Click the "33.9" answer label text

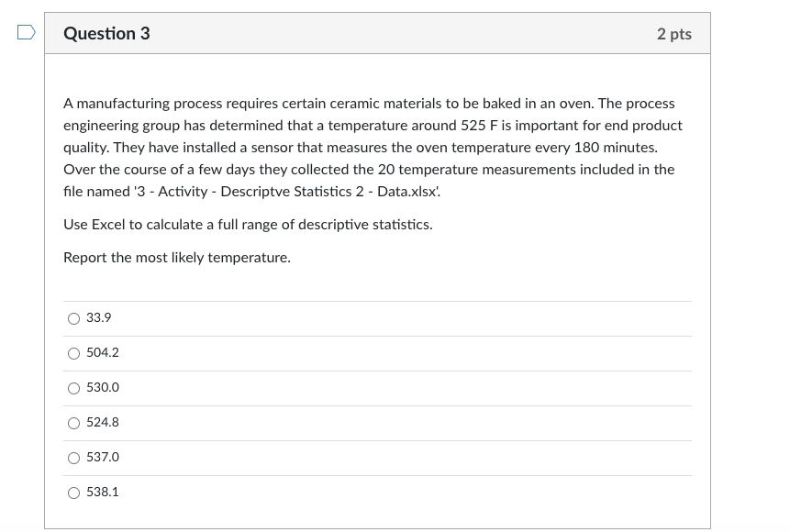point(99,318)
